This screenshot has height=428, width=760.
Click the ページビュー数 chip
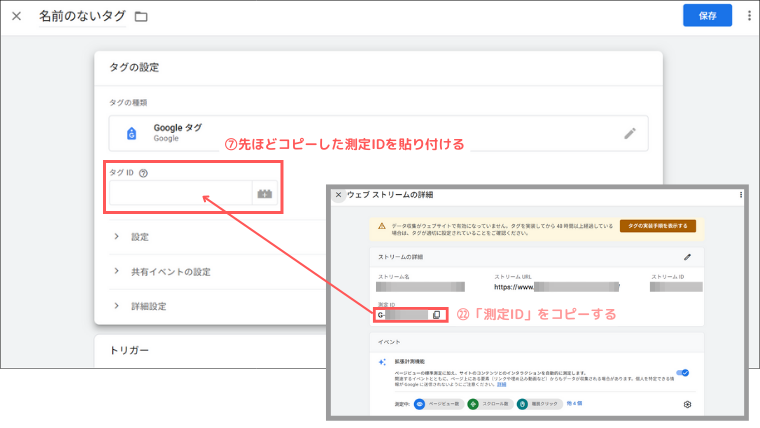click(x=438, y=404)
